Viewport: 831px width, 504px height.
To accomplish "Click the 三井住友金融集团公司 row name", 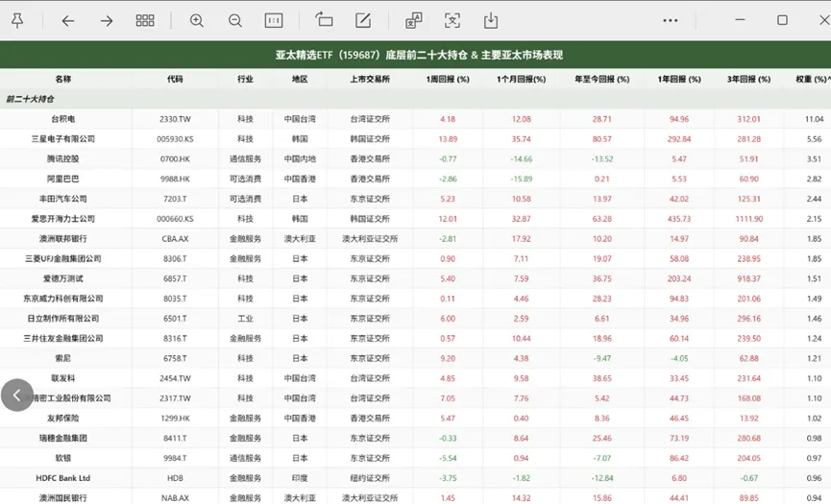I will (x=63, y=338).
